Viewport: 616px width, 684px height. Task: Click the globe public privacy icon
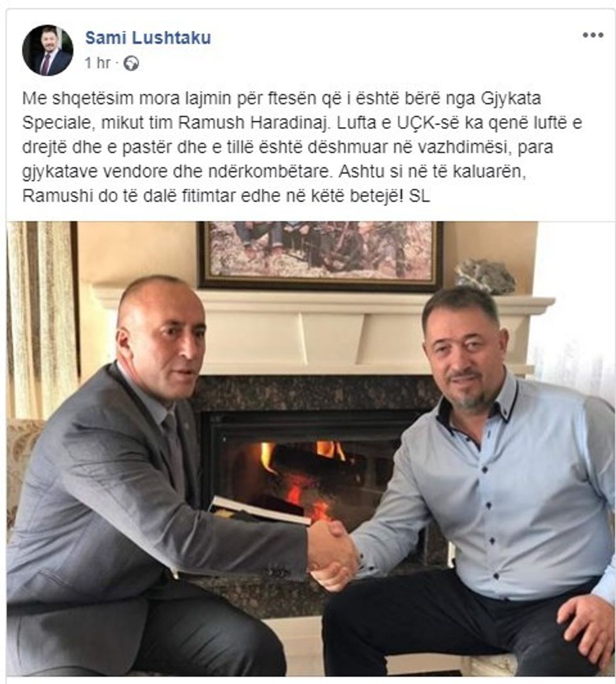click(131, 63)
